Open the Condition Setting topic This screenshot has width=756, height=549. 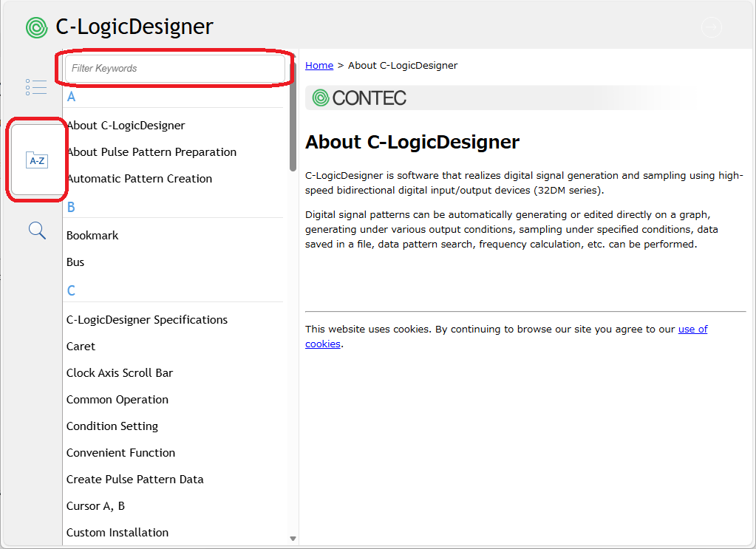click(x=112, y=426)
